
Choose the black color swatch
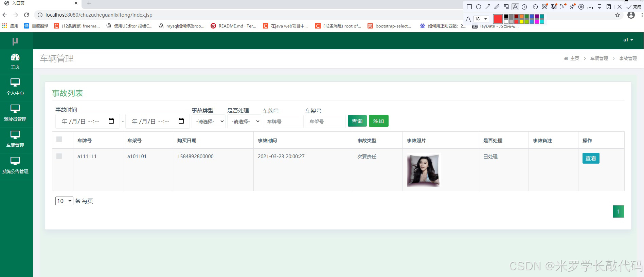point(506,16)
